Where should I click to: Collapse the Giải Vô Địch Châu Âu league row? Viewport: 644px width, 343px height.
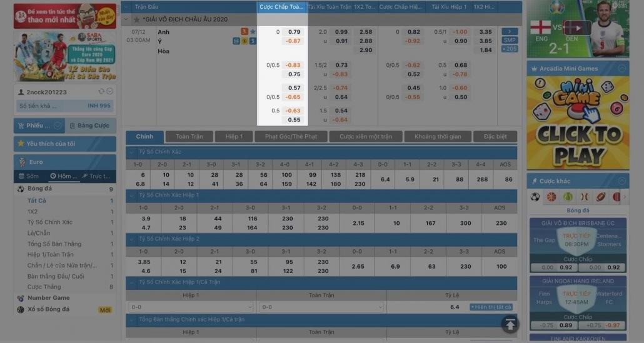(x=126, y=19)
